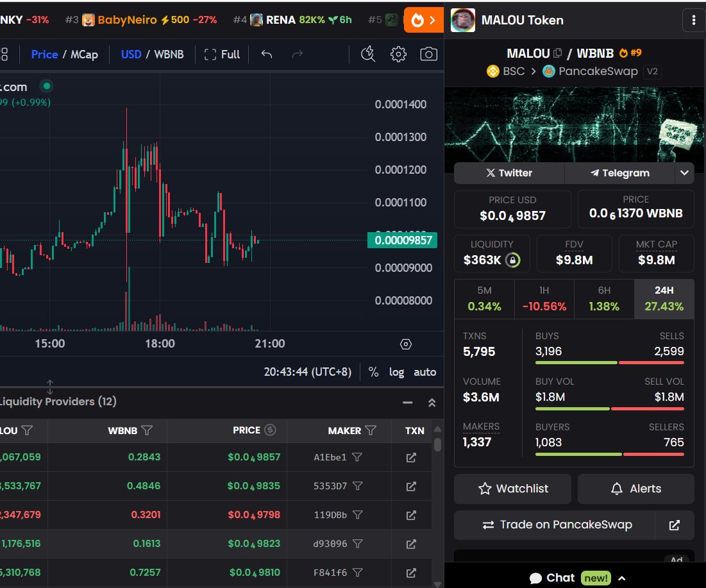
Task: Open the chart indicators clock icon
Action: 368,54
